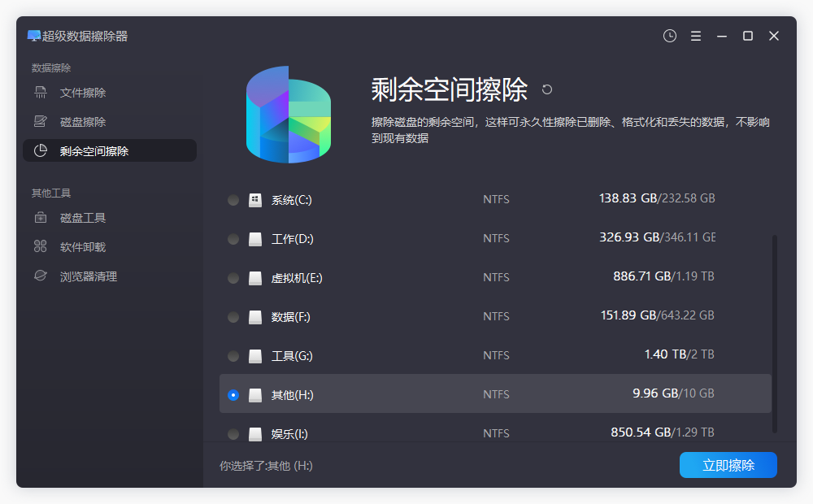813x504 pixels.
Task: Click the 浏览器清理 planet icon
Action: [41, 276]
